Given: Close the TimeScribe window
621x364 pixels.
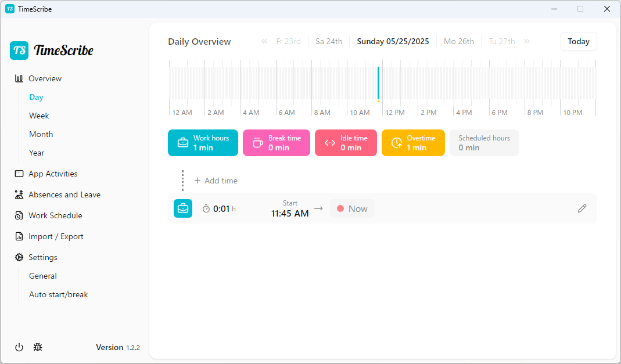Looking at the screenshot, I should 606,9.
